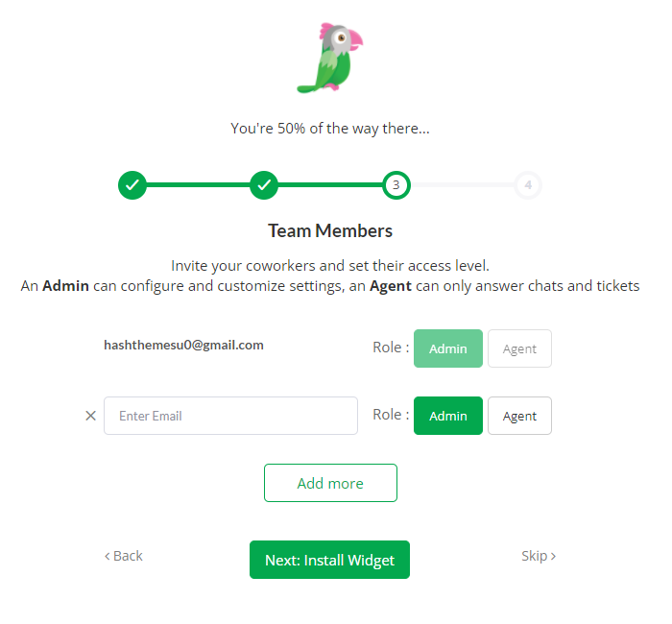The width and height of the screenshot is (672, 624).
Task: Set hashthemesu0@gmail.com role to Admin
Action: pos(448,348)
